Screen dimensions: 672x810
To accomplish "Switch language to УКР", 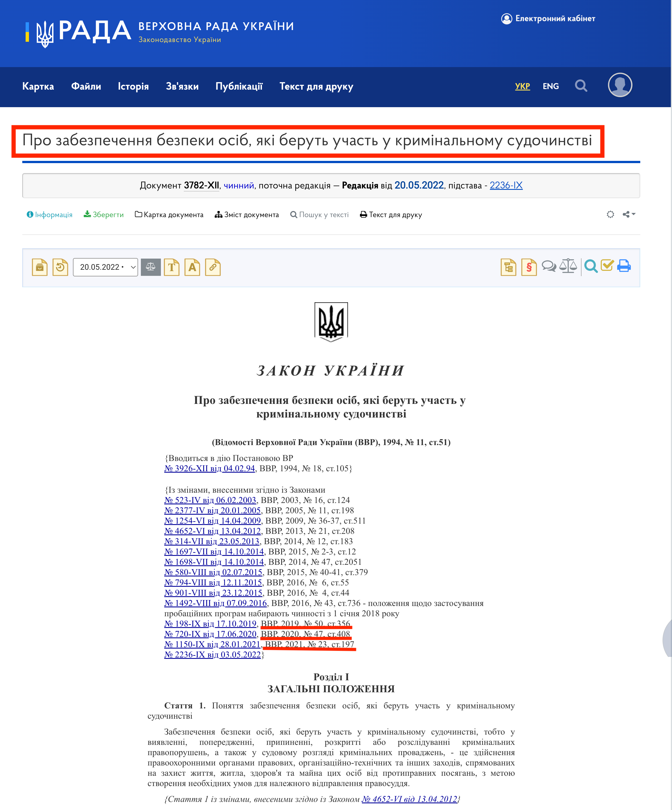I will (x=522, y=86).
